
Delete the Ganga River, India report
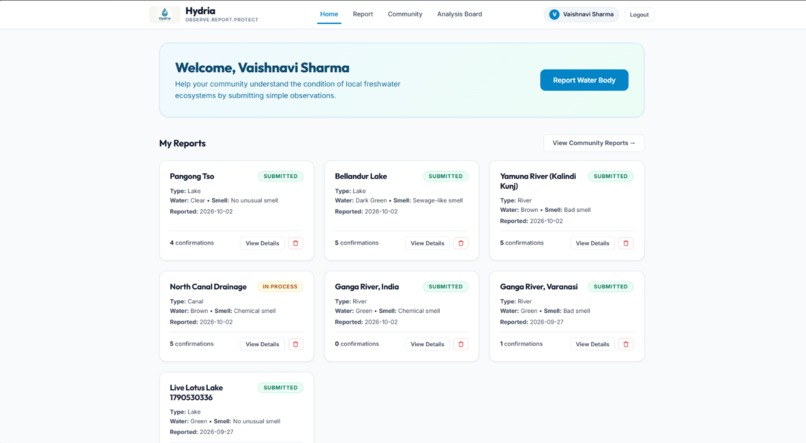coord(461,344)
